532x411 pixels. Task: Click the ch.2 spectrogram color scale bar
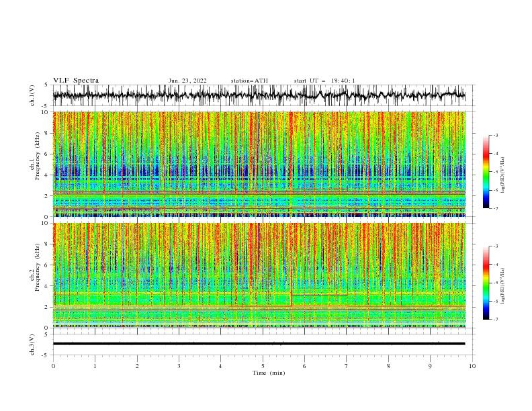click(486, 283)
